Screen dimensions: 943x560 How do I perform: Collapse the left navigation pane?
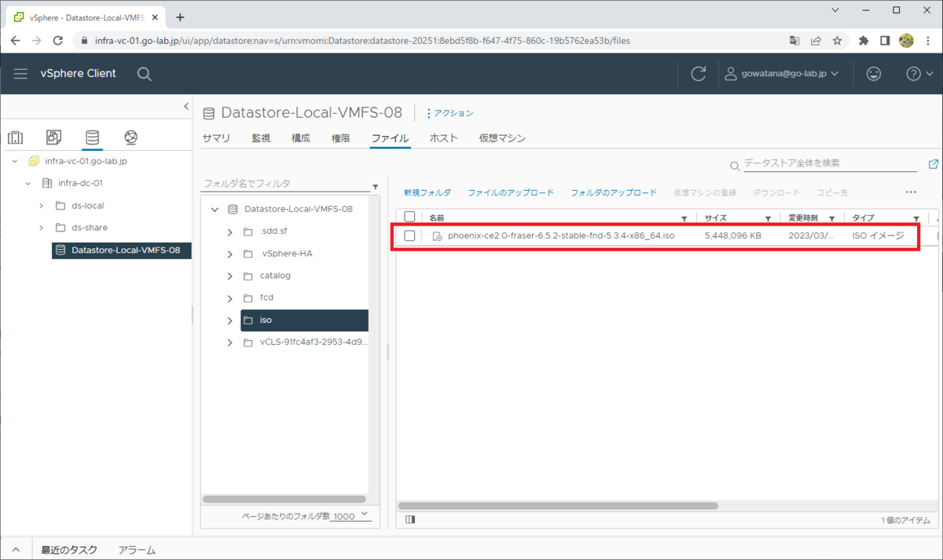[x=186, y=106]
